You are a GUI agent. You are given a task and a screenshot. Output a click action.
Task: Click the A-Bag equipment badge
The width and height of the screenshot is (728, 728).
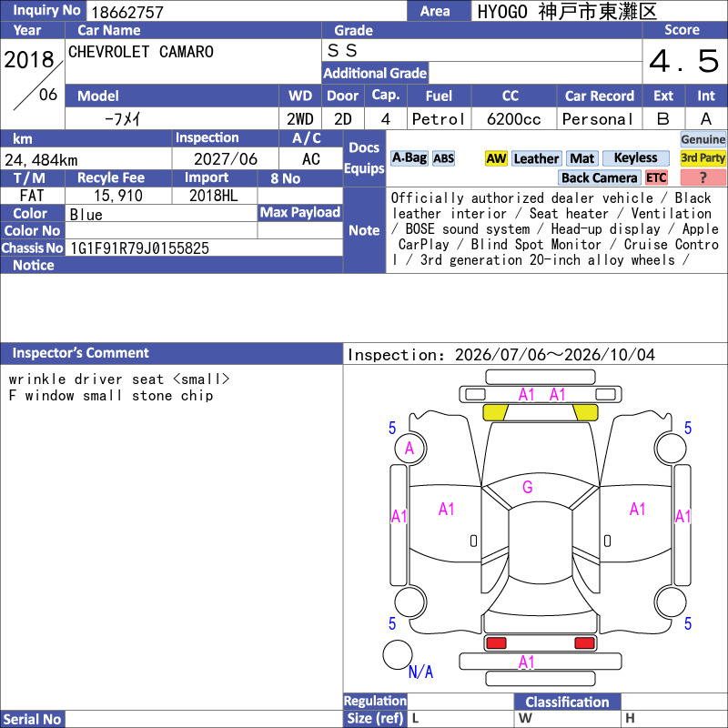pyautogui.click(x=409, y=158)
